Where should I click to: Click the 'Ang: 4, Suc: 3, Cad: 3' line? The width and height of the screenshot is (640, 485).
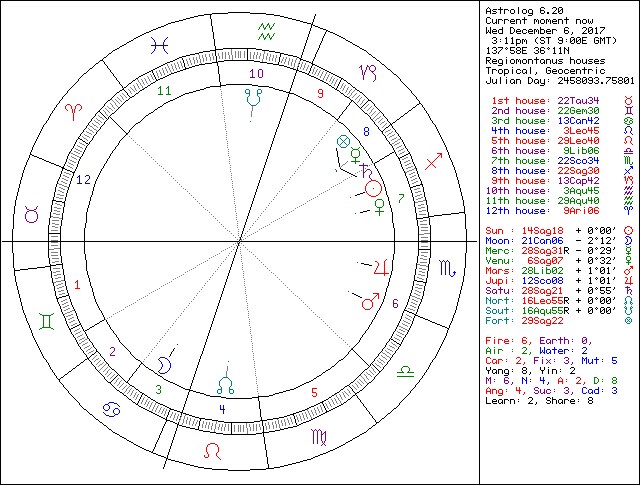click(551, 391)
